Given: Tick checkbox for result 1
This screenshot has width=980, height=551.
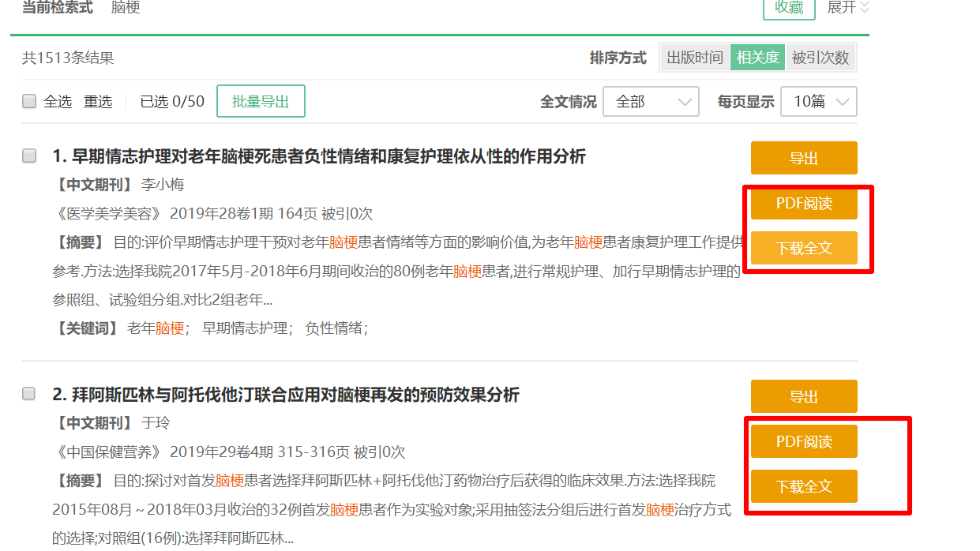Looking at the screenshot, I should click(29, 156).
